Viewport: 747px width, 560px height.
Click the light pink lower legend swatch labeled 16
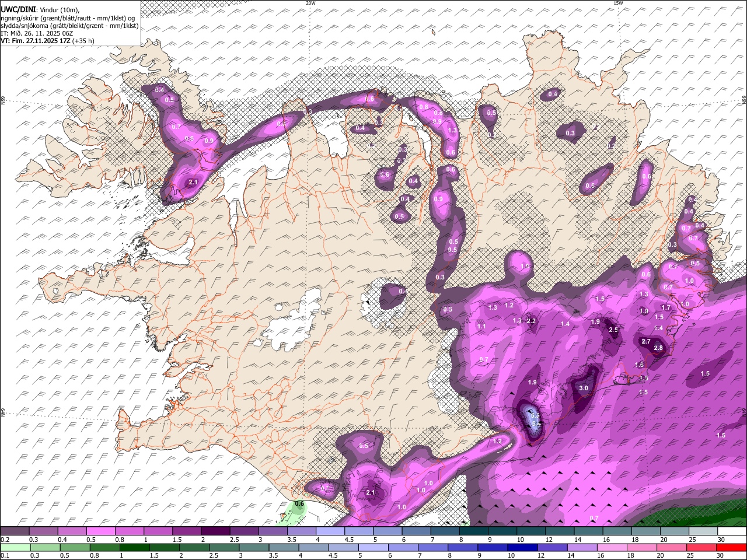(613, 548)
